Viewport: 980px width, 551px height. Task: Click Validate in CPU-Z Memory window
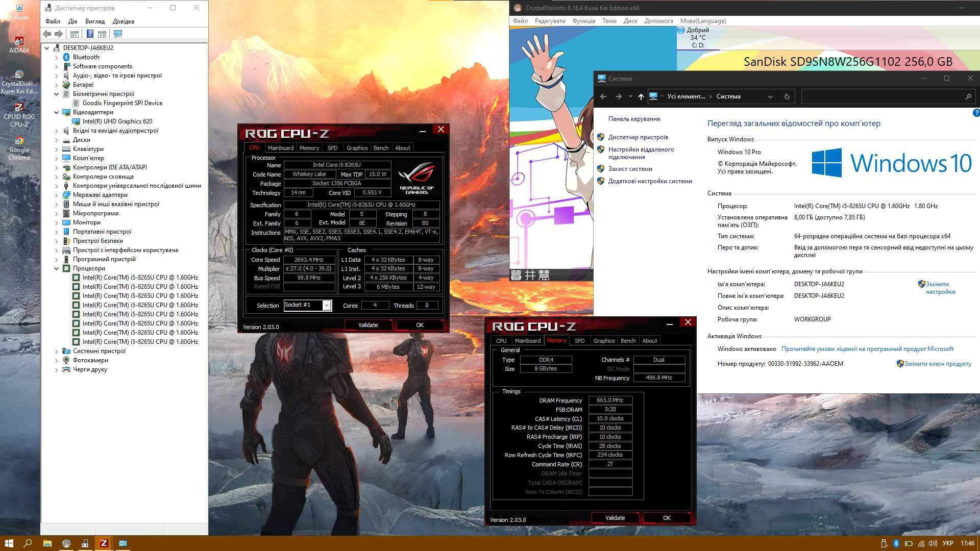pyautogui.click(x=615, y=518)
